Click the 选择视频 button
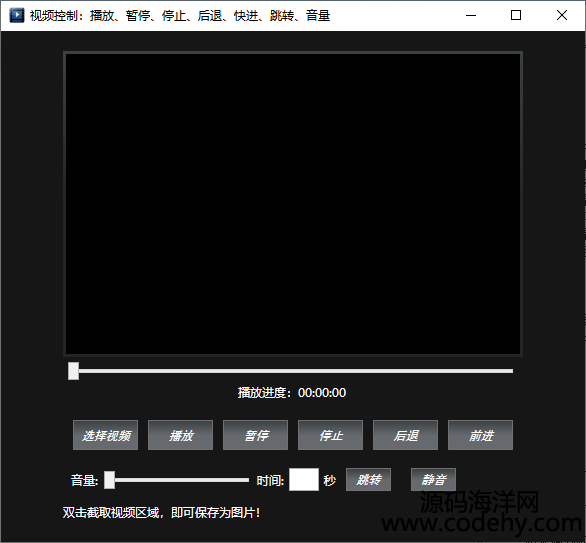Screen dimensions: 586x543 [105, 435]
